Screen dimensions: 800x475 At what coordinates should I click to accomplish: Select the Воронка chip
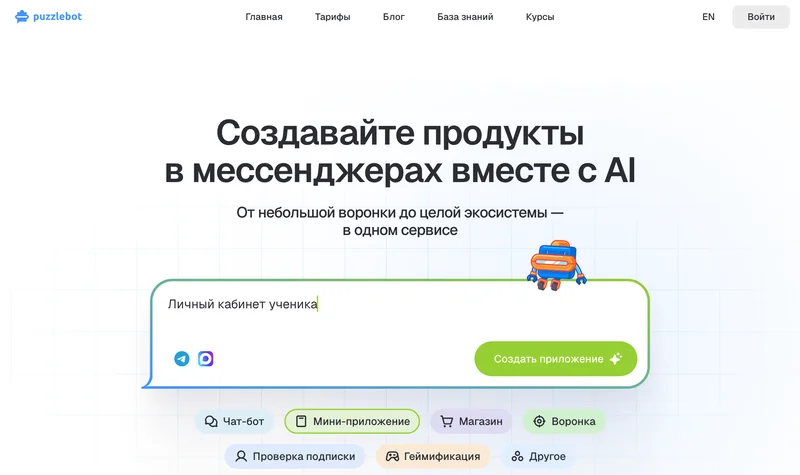(x=564, y=421)
